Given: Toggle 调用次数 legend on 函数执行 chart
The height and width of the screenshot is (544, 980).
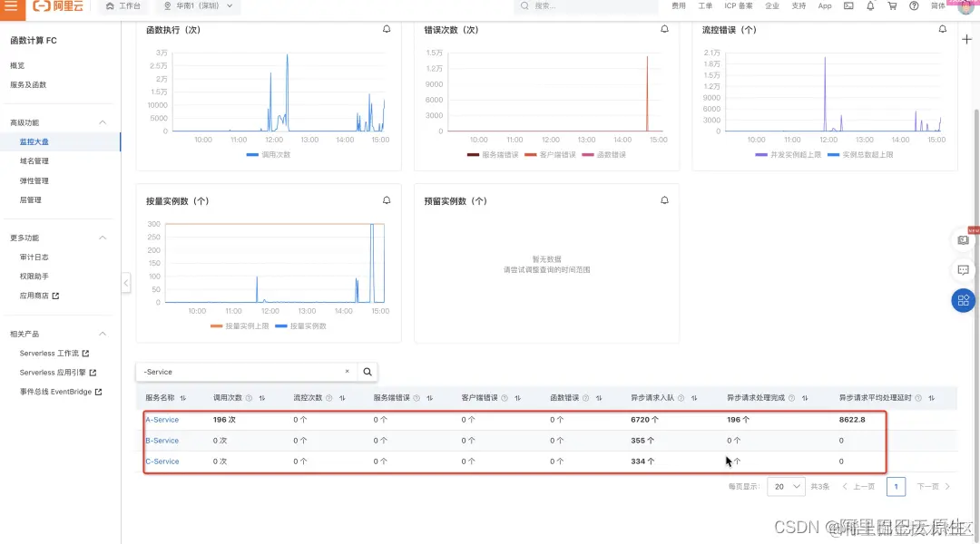Looking at the screenshot, I should pos(269,154).
